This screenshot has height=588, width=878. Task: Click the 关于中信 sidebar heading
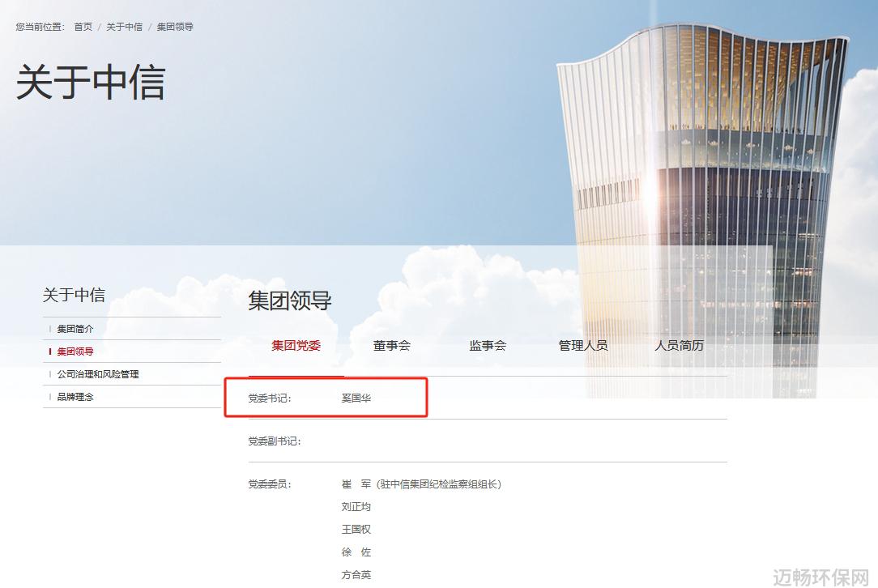point(74,295)
